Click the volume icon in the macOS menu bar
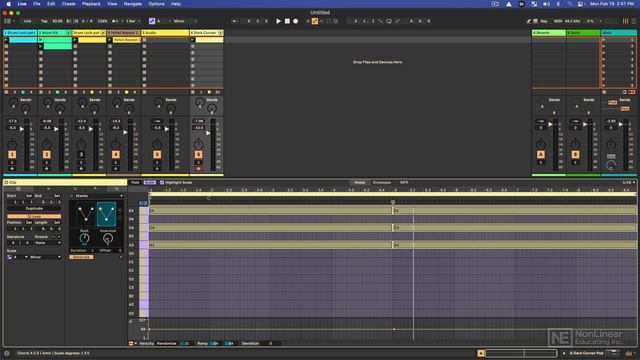 click(x=547, y=4)
